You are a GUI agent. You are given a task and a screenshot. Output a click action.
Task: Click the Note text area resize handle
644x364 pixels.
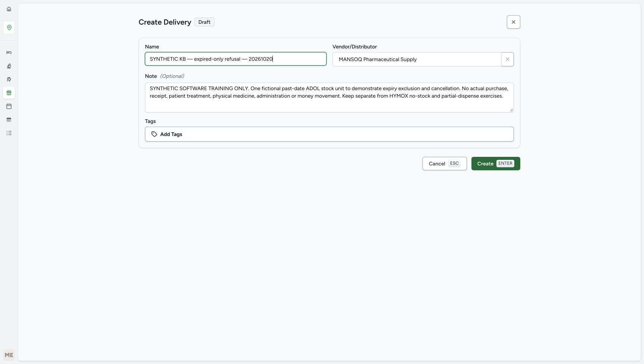point(511,110)
